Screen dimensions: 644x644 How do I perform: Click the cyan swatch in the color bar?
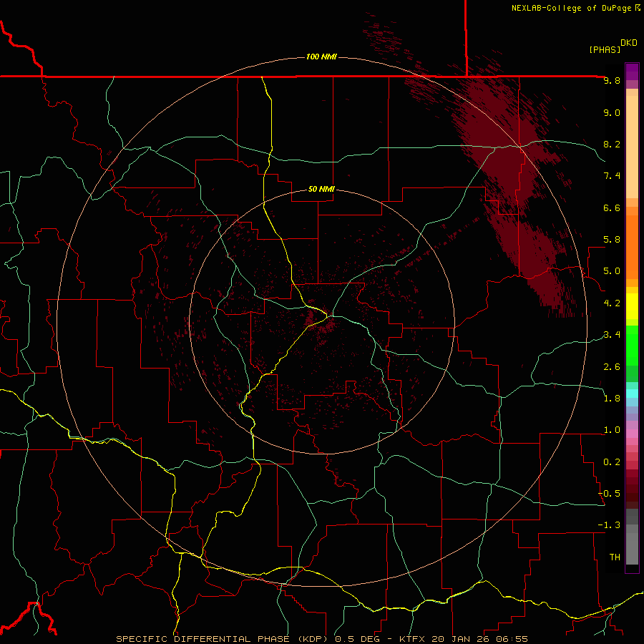tap(632, 394)
